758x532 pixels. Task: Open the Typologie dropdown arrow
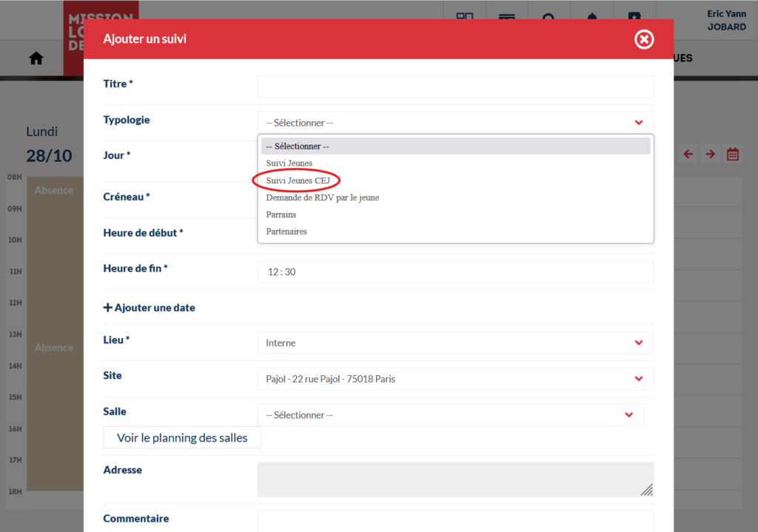639,123
